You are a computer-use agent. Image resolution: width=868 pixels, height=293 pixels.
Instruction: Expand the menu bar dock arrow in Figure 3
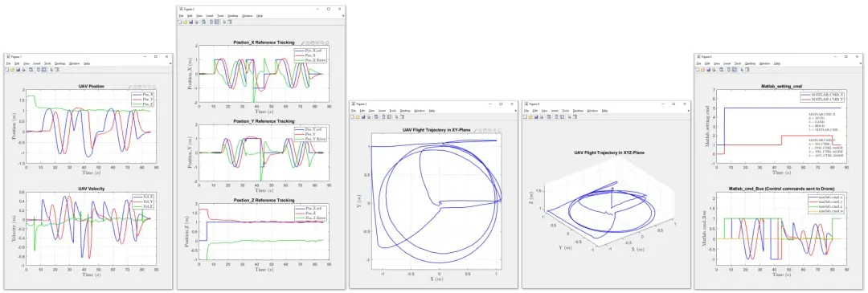(x=515, y=111)
